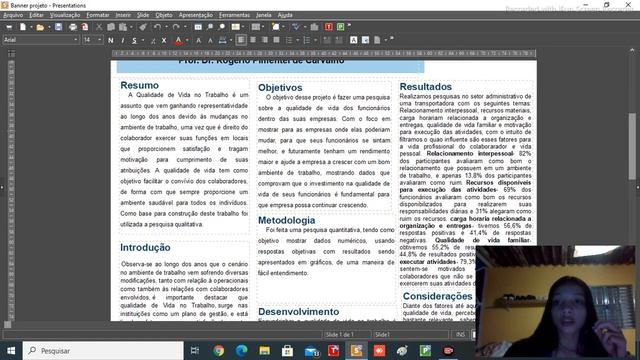Click the Resumo heading on the slide
Image resolution: width=640 pixels, height=360 pixels.
(x=139, y=85)
